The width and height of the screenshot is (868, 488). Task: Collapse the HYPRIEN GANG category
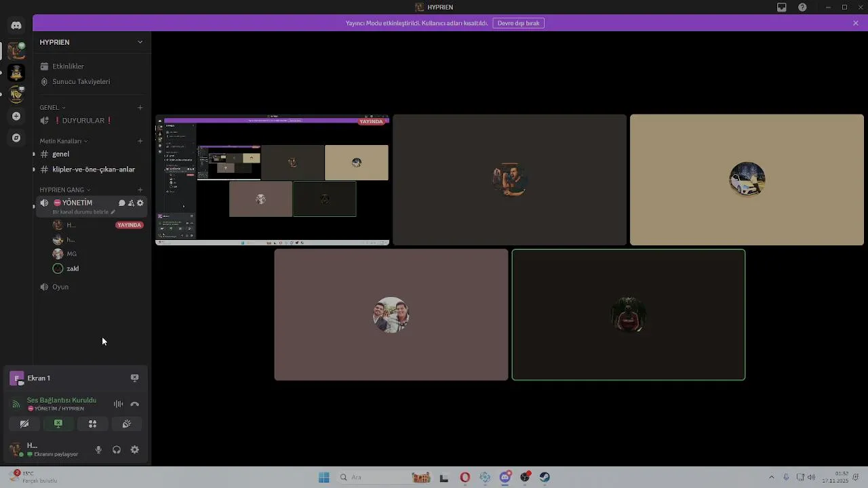[65, 190]
